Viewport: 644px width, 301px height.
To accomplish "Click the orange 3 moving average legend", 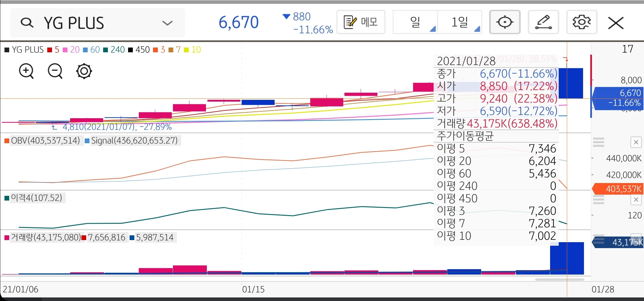I will 159,50.
